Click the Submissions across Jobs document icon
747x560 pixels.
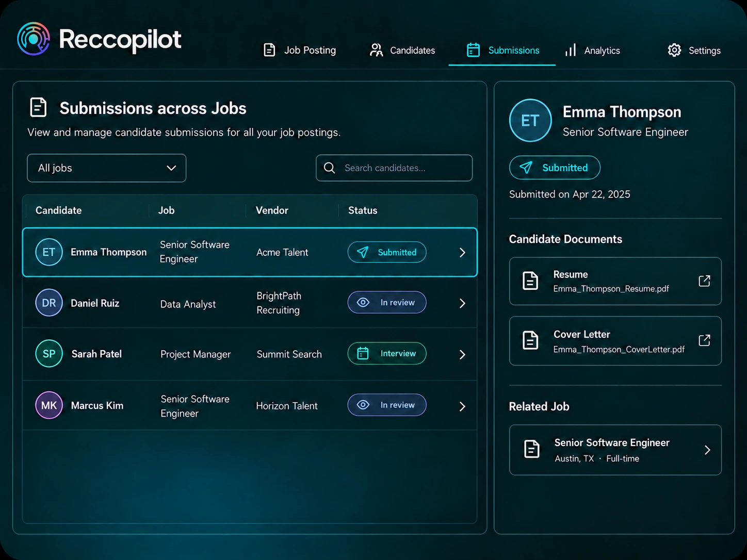coord(38,107)
